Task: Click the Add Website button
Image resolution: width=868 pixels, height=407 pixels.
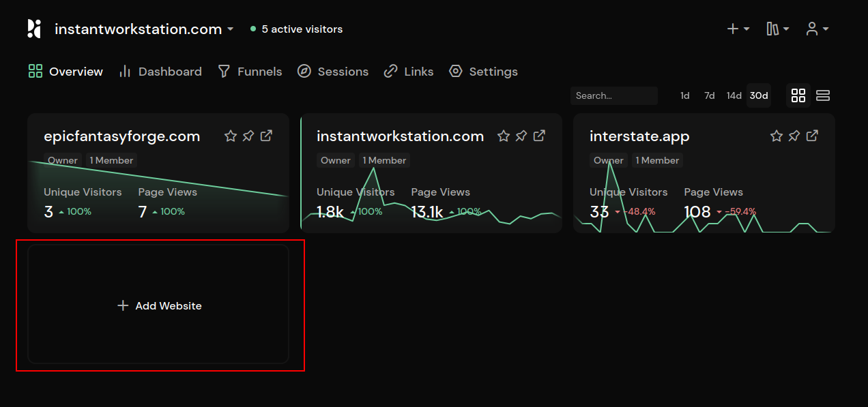Action: (x=158, y=304)
